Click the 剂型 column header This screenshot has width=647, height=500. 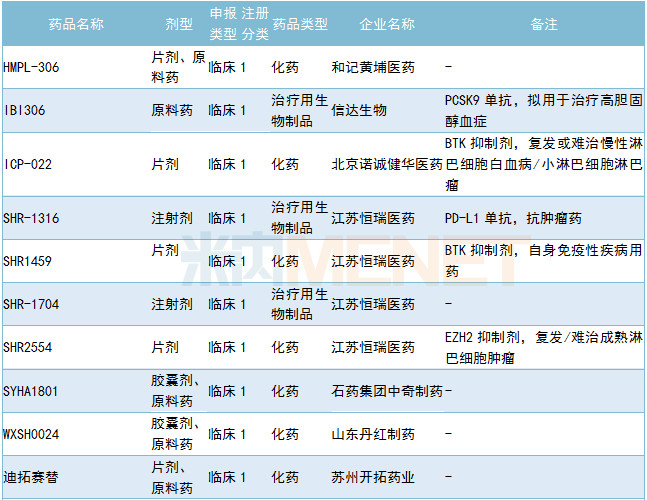coord(179,24)
